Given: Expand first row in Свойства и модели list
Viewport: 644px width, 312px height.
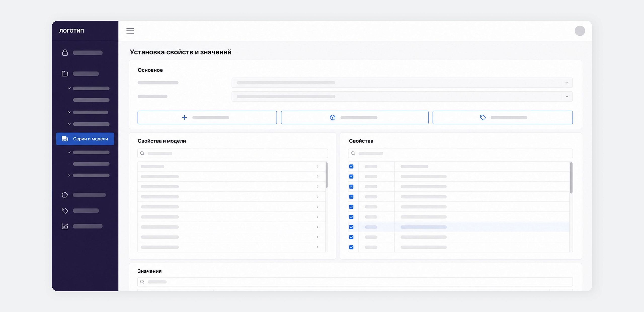Looking at the screenshot, I should pos(317,166).
